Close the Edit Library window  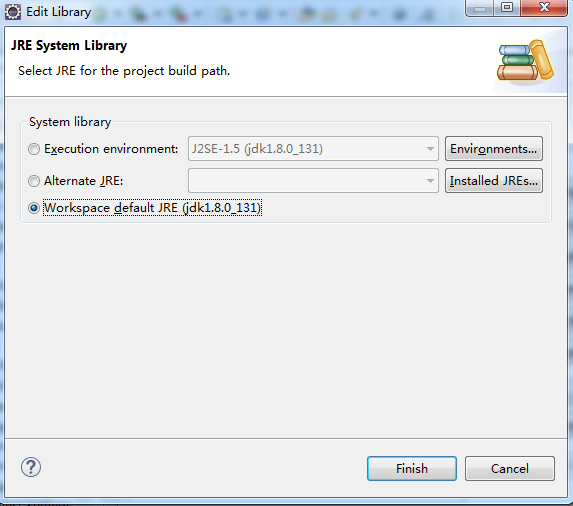click(544, 7)
